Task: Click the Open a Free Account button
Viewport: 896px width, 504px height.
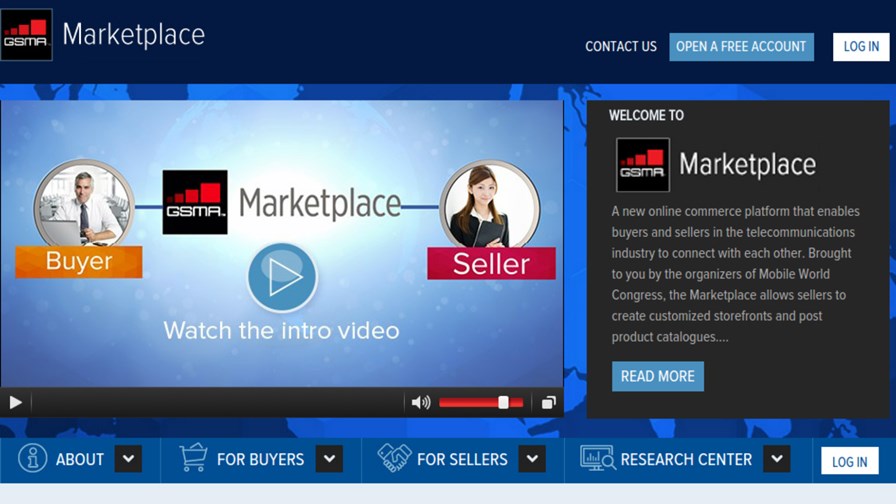Action: pos(742,47)
